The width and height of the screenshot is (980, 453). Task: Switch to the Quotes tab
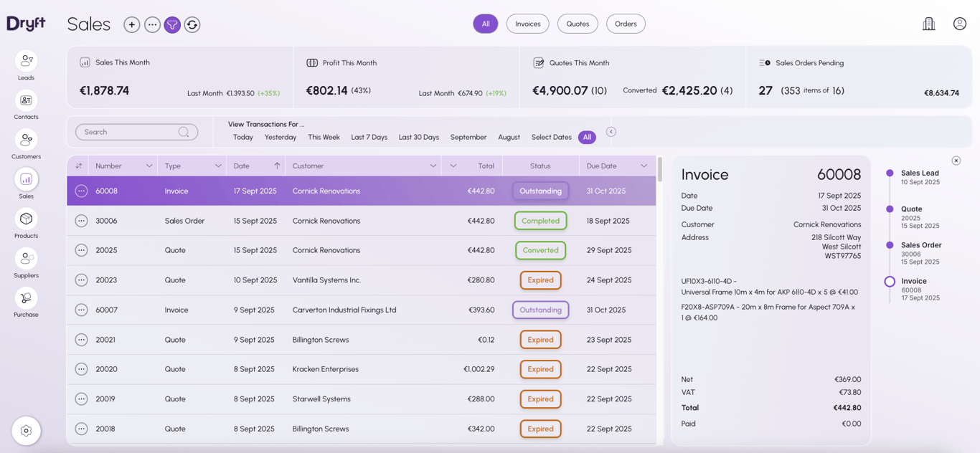[578, 24]
